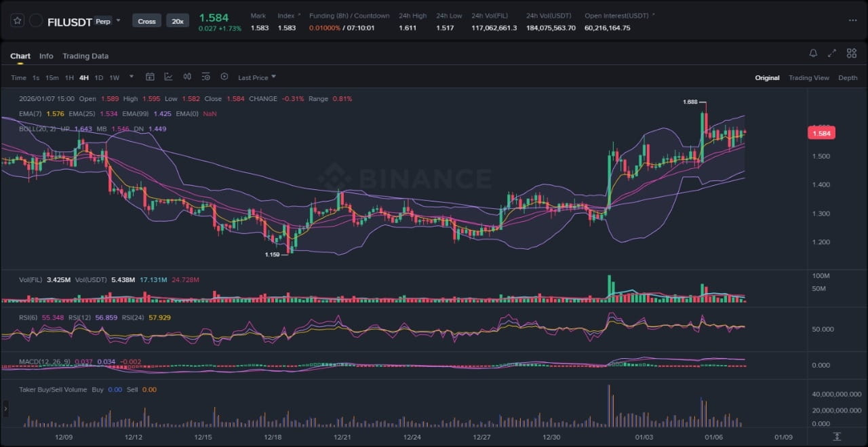Open the FILUSDT pair selector dropdown arrow
Screen dimensions: 868x447
119,20
